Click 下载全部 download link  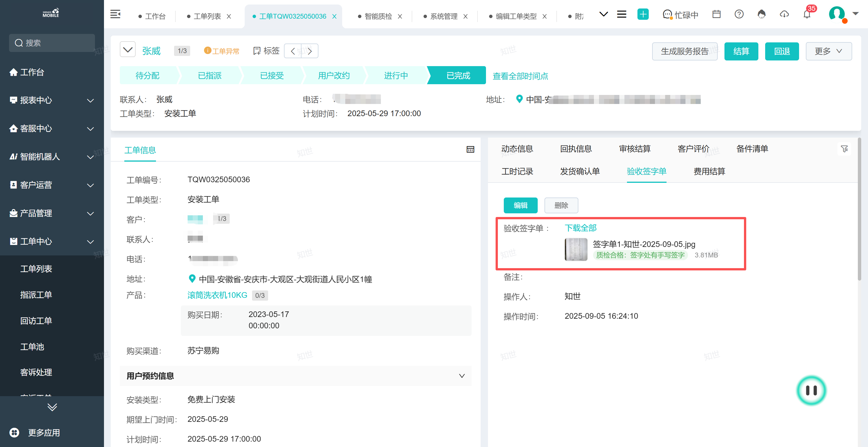click(581, 228)
